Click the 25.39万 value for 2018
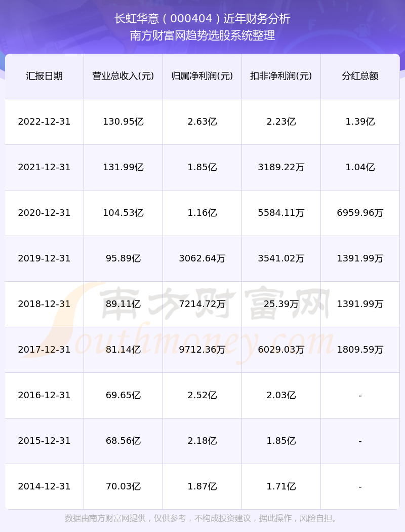 point(281,304)
